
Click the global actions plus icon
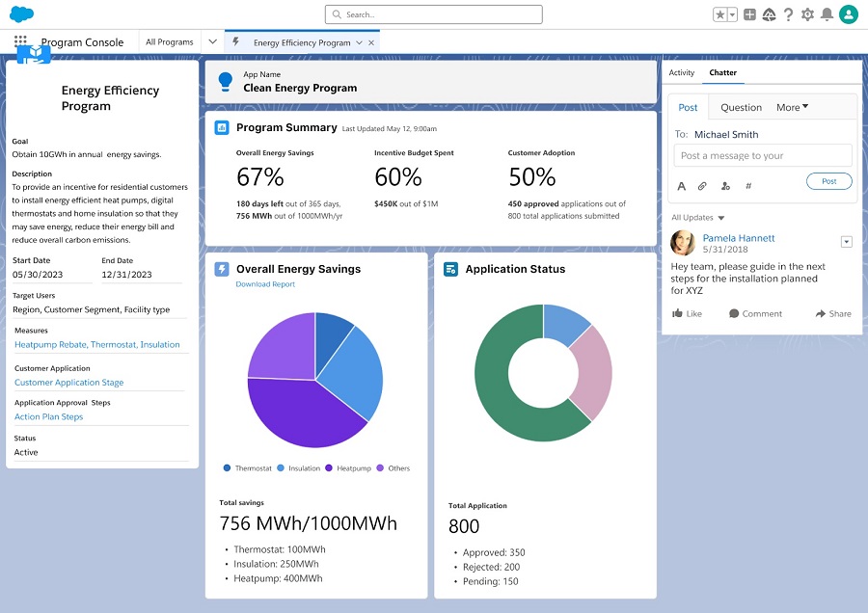point(749,14)
